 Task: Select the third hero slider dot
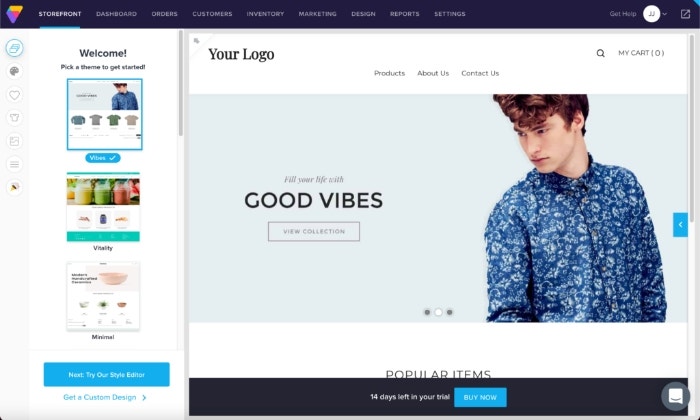pos(450,312)
